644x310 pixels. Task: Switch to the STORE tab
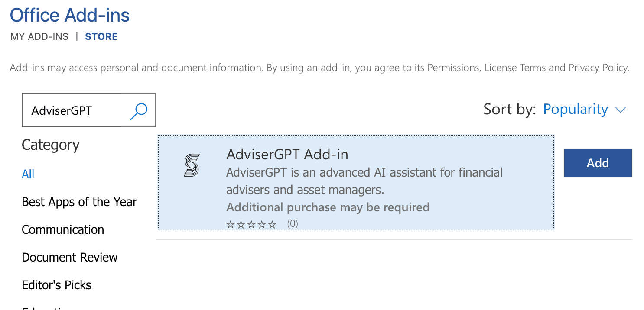click(x=101, y=37)
